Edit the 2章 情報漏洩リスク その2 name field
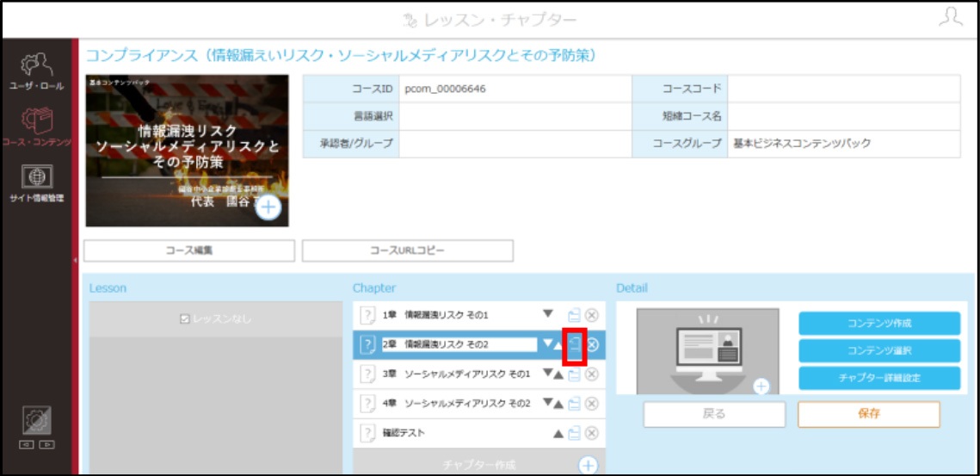 click(459, 344)
